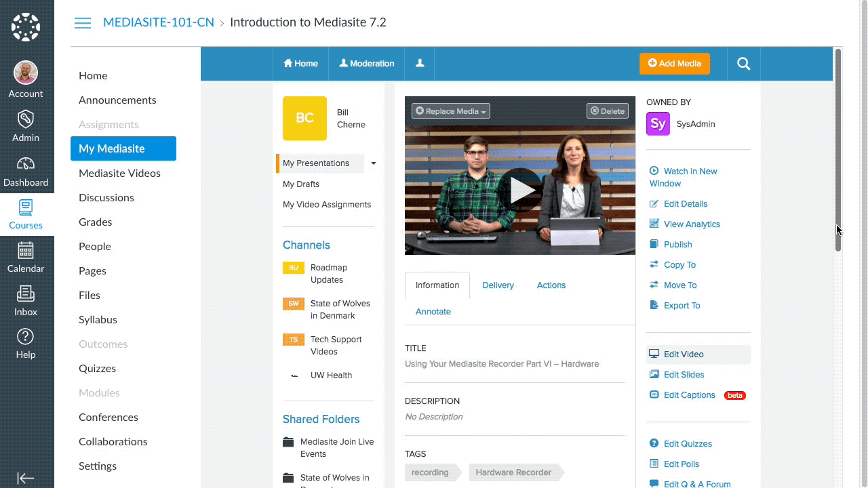Image resolution: width=868 pixels, height=488 pixels.
Task: Open View Analytics
Action: [x=685, y=224]
